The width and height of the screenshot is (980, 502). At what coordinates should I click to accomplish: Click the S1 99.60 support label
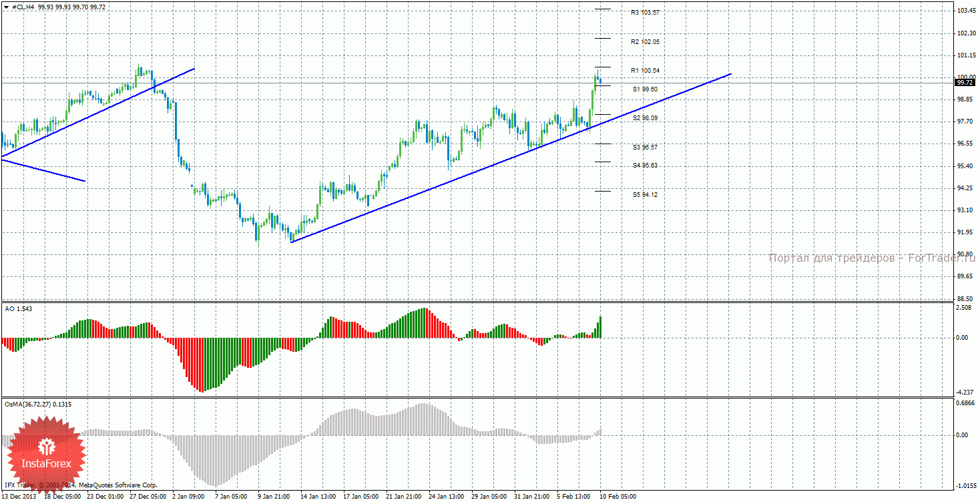tap(645, 89)
